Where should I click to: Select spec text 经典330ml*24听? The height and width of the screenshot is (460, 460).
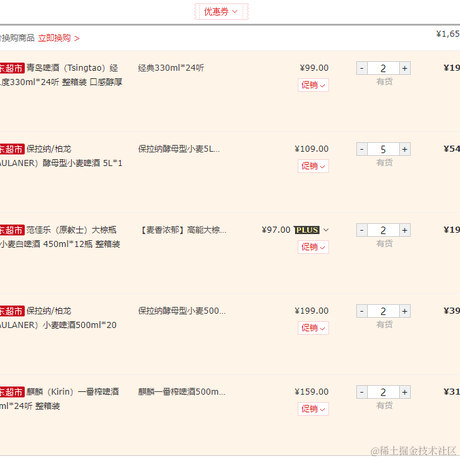(171, 68)
